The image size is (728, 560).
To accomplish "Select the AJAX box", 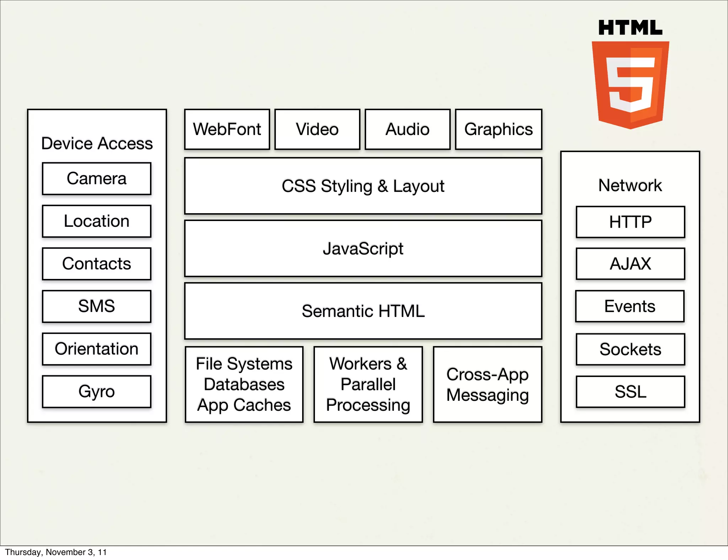I will (x=631, y=264).
